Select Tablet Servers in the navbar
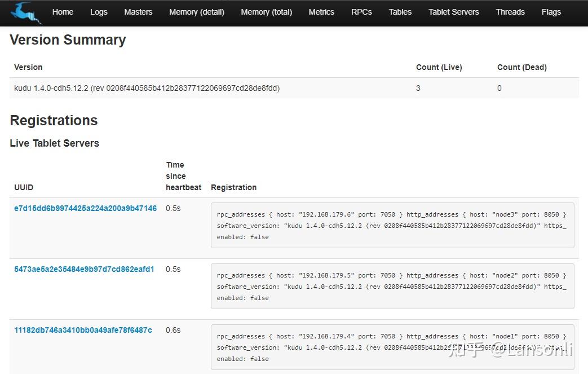This screenshot has width=588, height=374. click(x=454, y=12)
